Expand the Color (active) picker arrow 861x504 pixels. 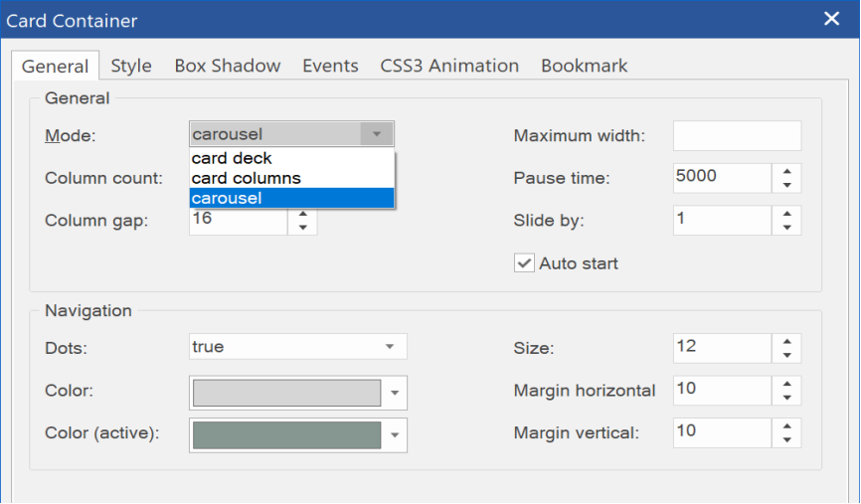click(395, 435)
